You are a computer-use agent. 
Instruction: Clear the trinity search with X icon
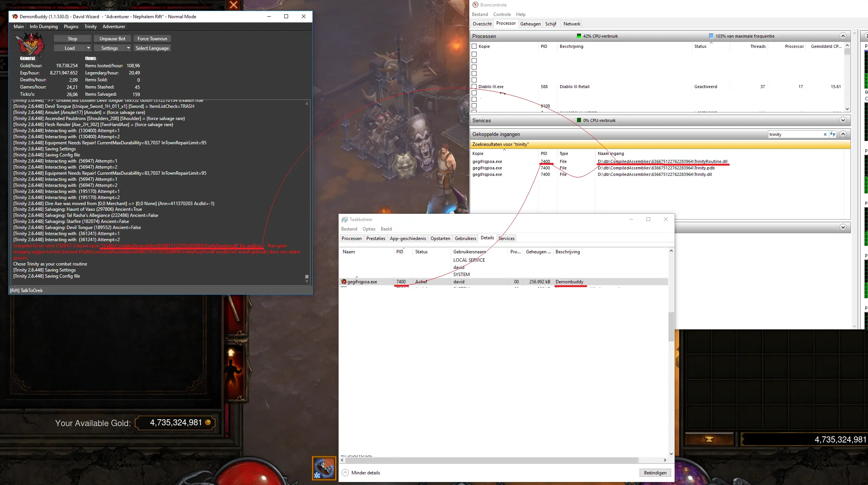[x=825, y=134]
